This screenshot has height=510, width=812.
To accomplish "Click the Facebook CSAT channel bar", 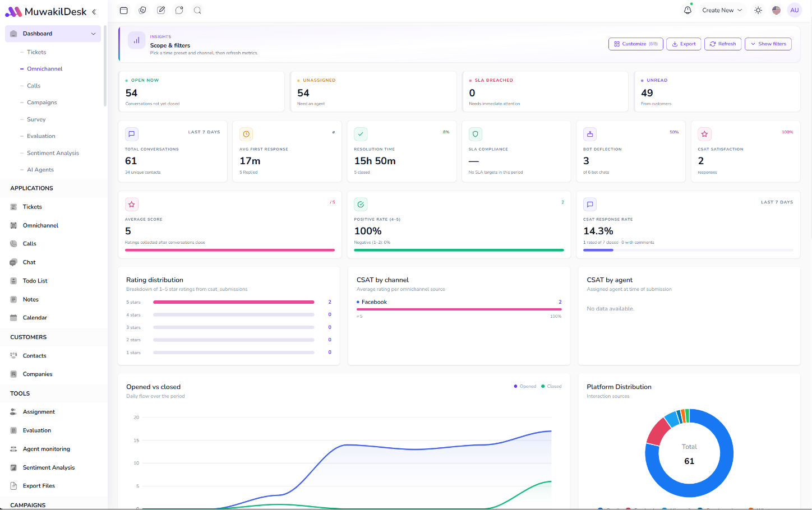I will pos(459,309).
